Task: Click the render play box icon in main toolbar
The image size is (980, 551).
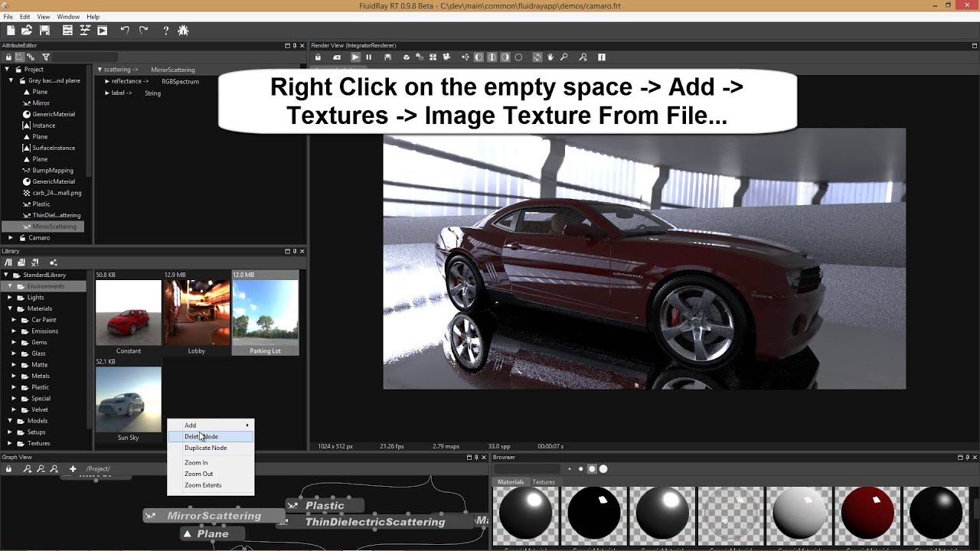Action: coord(102,31)
